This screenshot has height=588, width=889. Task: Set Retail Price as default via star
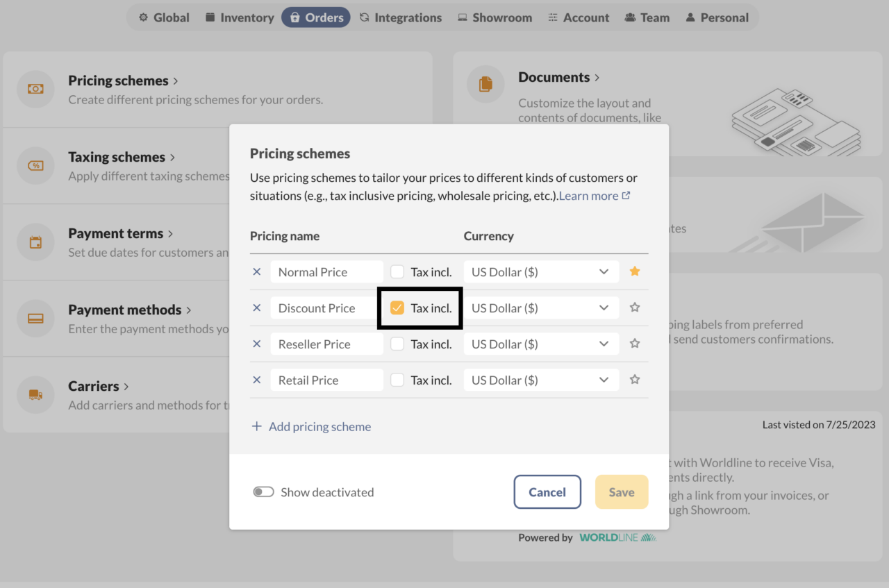635,380
